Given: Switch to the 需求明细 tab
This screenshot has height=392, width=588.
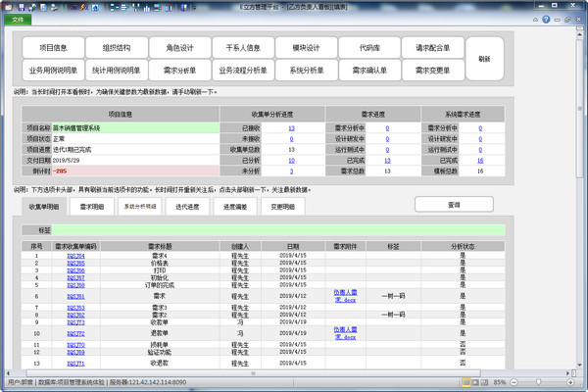Looking at the screenshot, I should click(92, 207).
